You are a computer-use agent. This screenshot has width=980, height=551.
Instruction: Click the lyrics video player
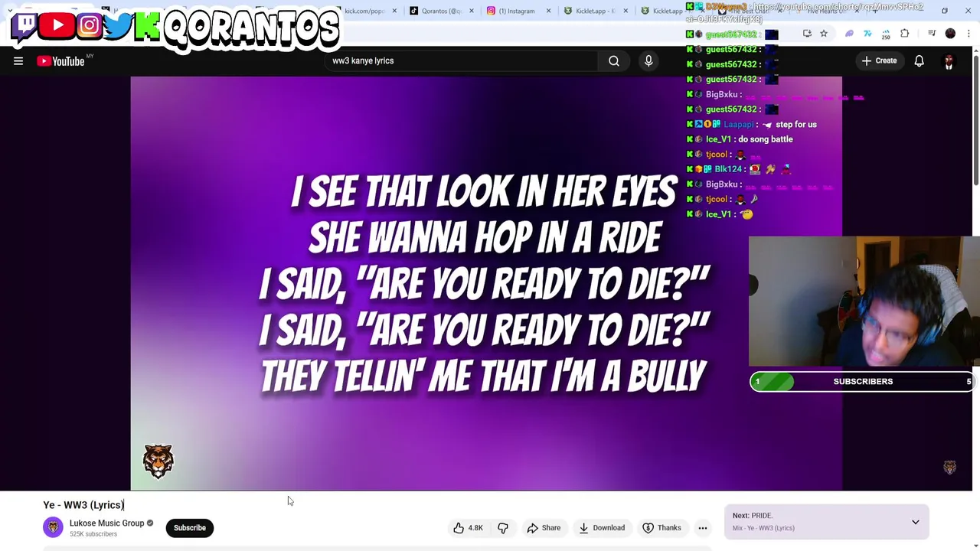(486, 283)
